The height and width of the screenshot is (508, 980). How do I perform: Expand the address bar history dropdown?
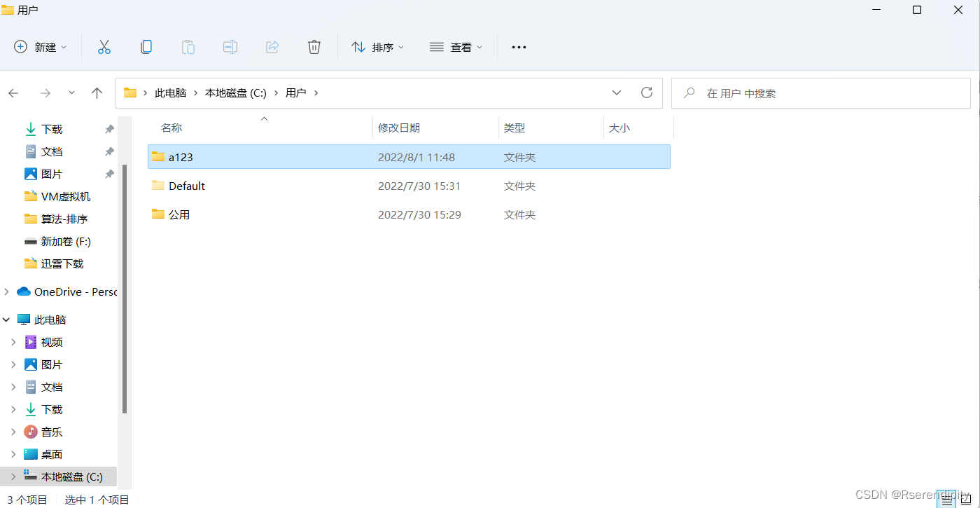617,92
